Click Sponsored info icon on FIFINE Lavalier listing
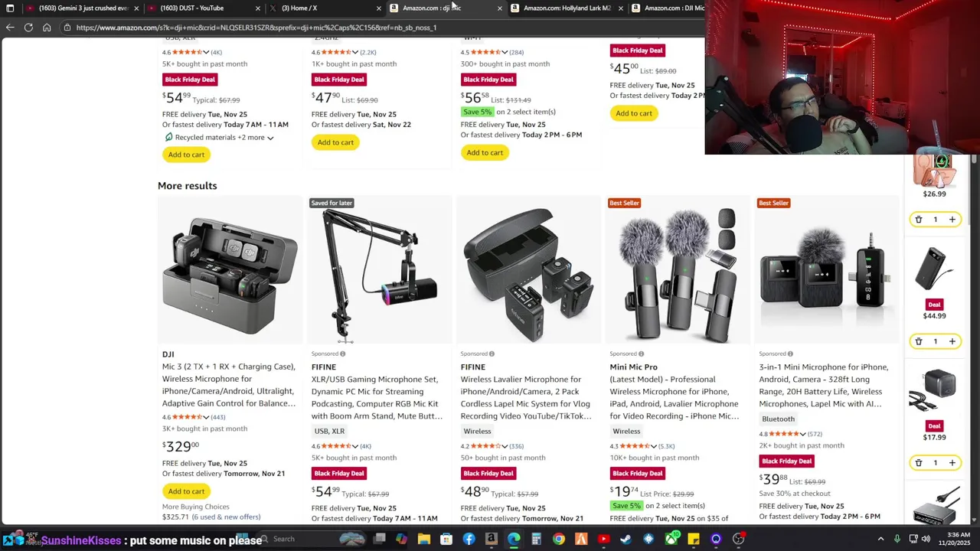Image resolution: width=980 pixels, height=551 pixels. pos(492,354)
